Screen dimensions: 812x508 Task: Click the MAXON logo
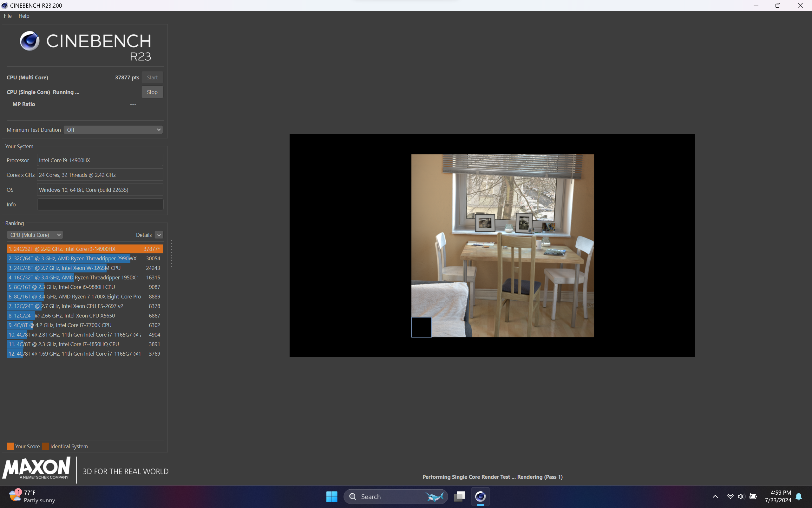coord(36,468)
